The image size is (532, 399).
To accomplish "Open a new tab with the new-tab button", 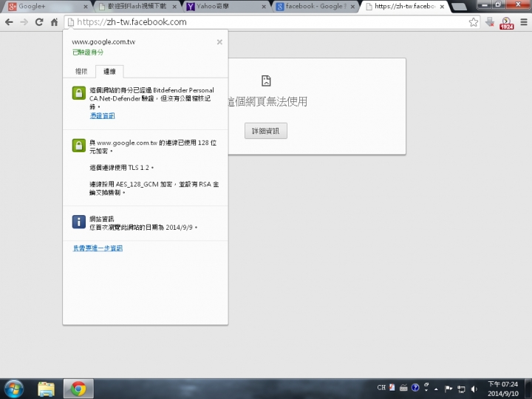I will (459, 7).
